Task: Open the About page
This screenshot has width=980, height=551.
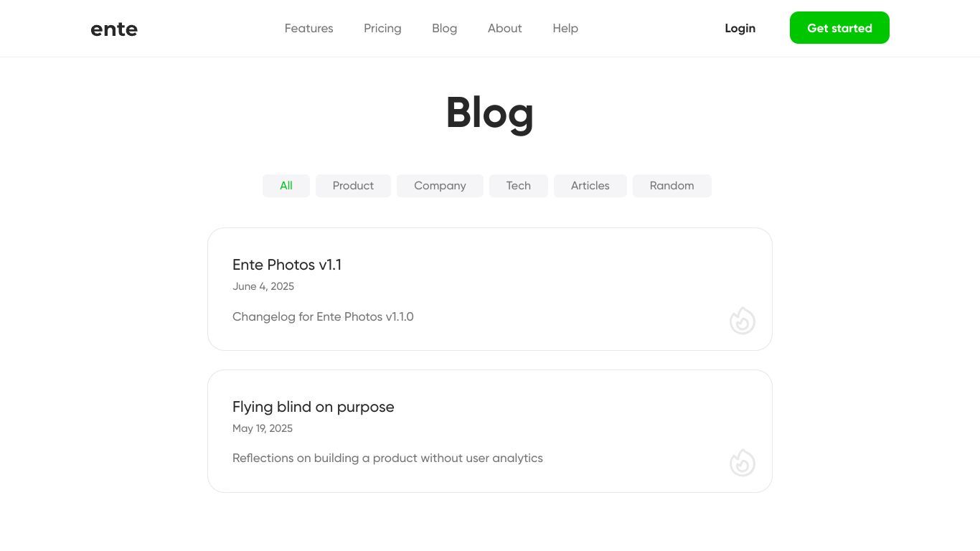Action: pyautogui.click(x=504, y=28)
